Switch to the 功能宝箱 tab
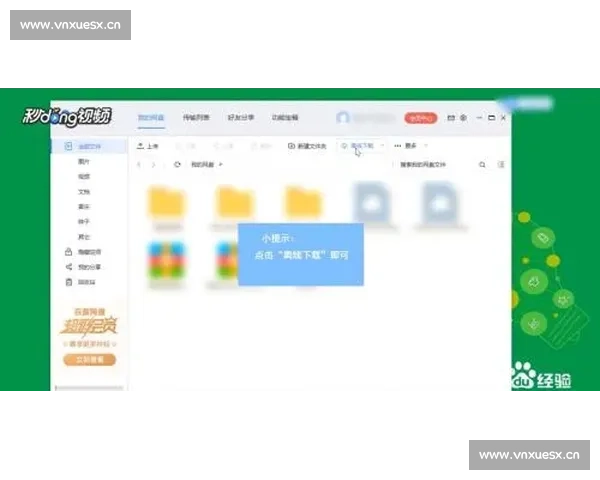 (285, 118)
